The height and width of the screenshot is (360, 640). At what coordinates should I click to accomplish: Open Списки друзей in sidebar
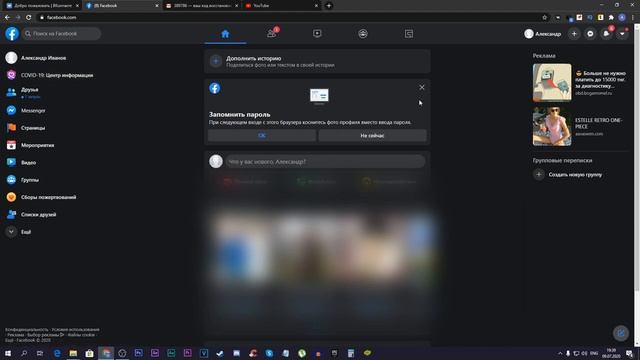(x=39, y=215)
